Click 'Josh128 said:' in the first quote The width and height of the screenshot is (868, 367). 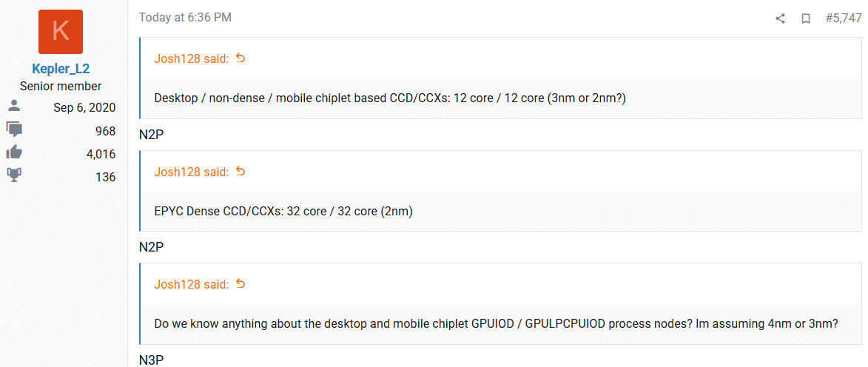coord(192,58)
